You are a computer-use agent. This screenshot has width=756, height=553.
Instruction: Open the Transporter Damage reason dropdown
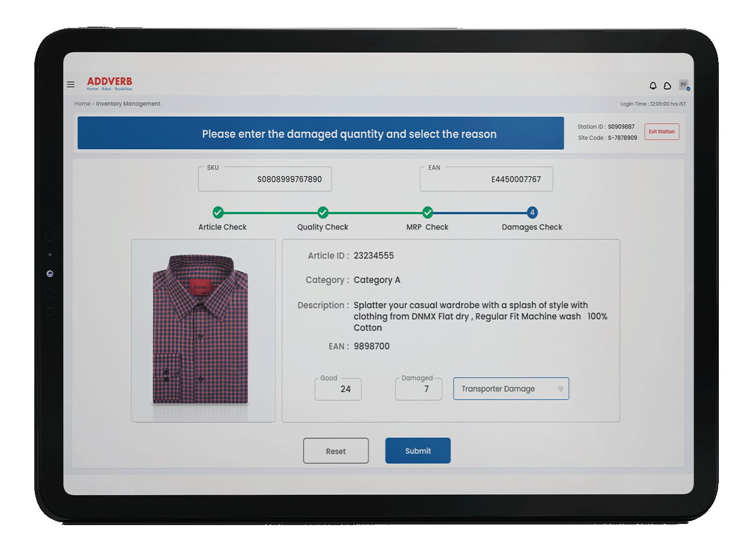coord(511,389)
